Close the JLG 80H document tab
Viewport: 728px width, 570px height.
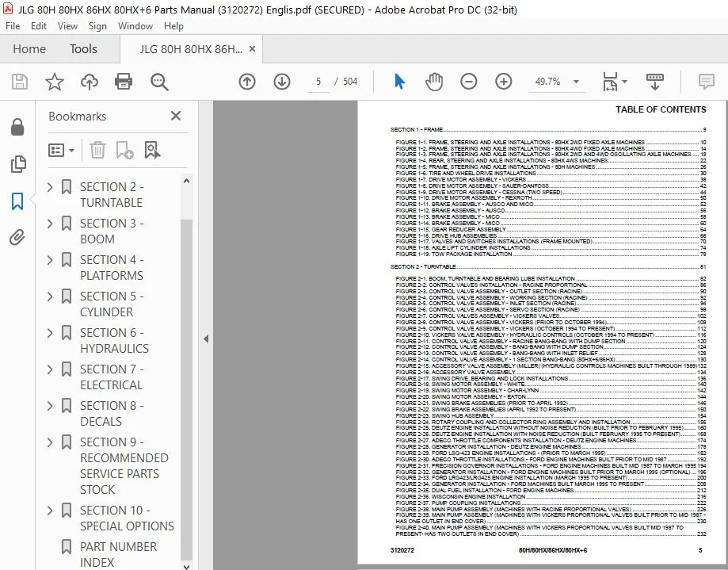[x=252, y=49]
